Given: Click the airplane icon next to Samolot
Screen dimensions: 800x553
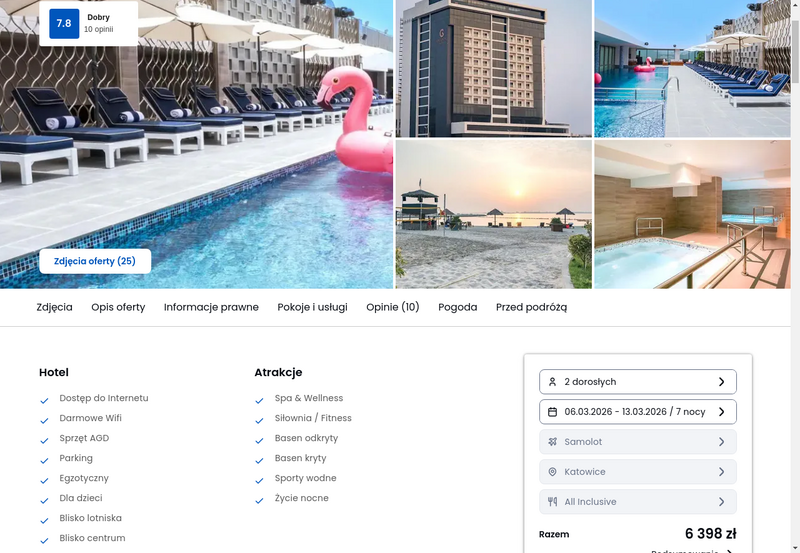Looking at the screenshot, I should point(552,442).
